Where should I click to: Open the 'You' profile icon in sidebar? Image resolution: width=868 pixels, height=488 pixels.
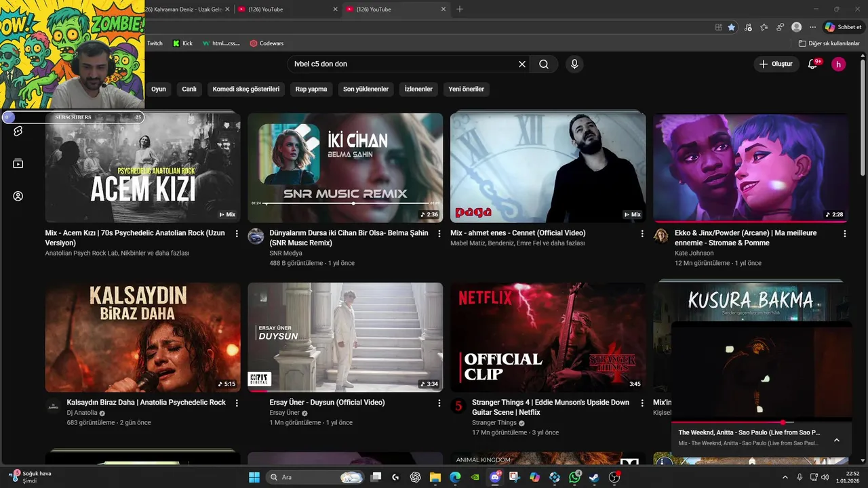[18, 196]
